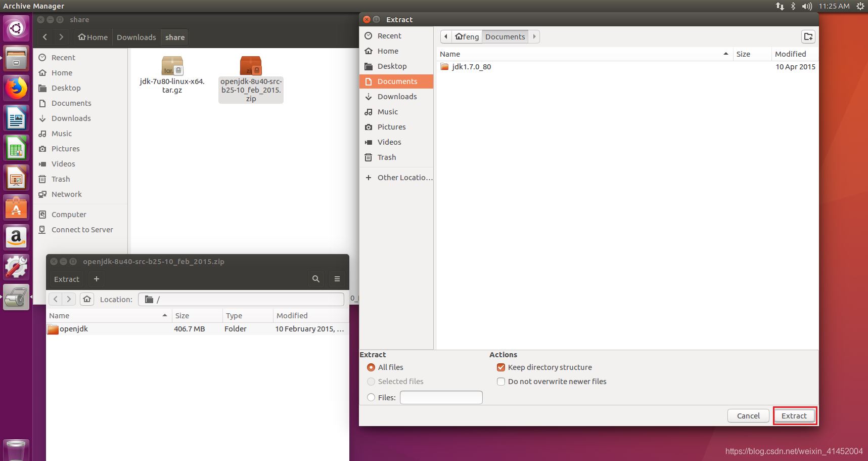Click the Extract button to confirm

794,416
